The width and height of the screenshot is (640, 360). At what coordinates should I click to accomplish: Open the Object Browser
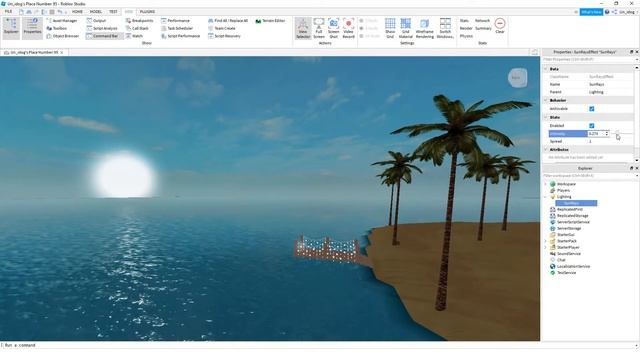click(x=62, y=36)
